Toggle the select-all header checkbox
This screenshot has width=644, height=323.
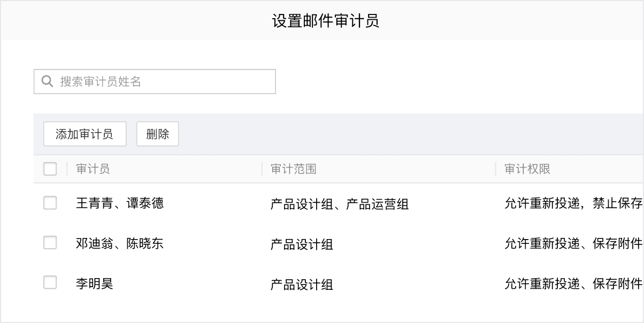(x=50, y=169)
